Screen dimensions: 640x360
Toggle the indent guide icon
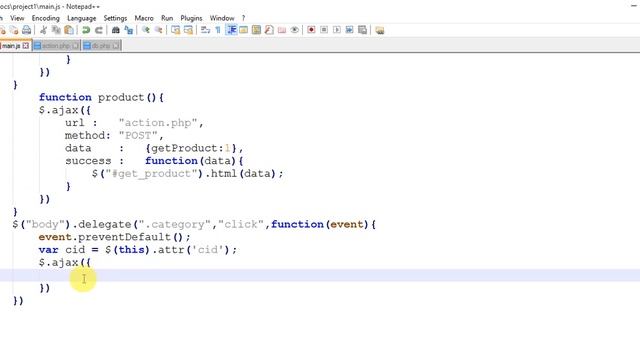(231, 30)
